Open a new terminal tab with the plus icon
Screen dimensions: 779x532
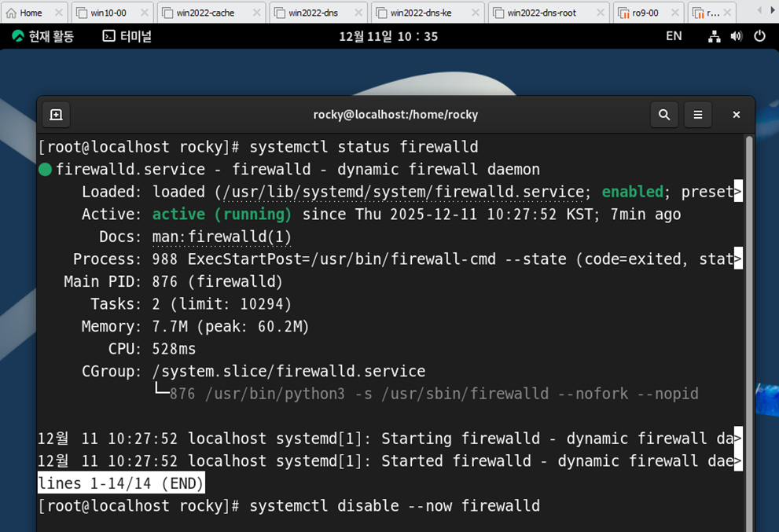[x=56, y=115]
